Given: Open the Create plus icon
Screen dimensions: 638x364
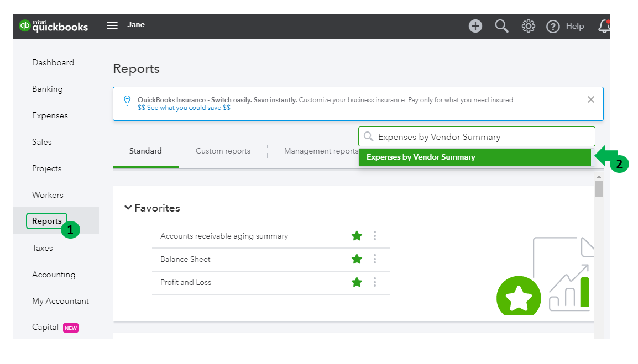Looking at the screenshot, I should tap(475, 26).
